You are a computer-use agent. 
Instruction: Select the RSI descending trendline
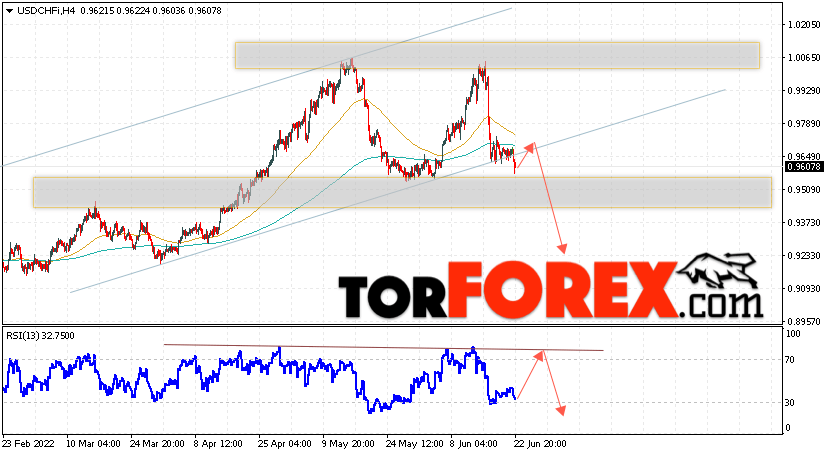click(x=383, y=347)
